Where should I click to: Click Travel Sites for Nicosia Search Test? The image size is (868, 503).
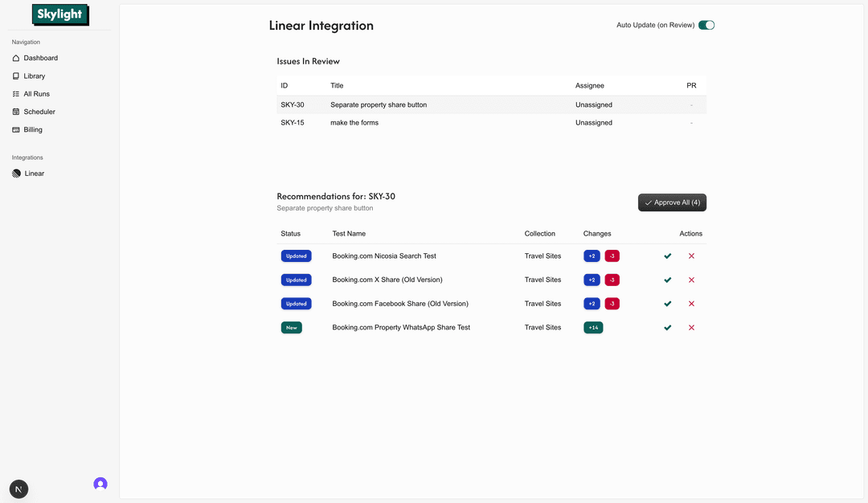click(x=543, y=256)
